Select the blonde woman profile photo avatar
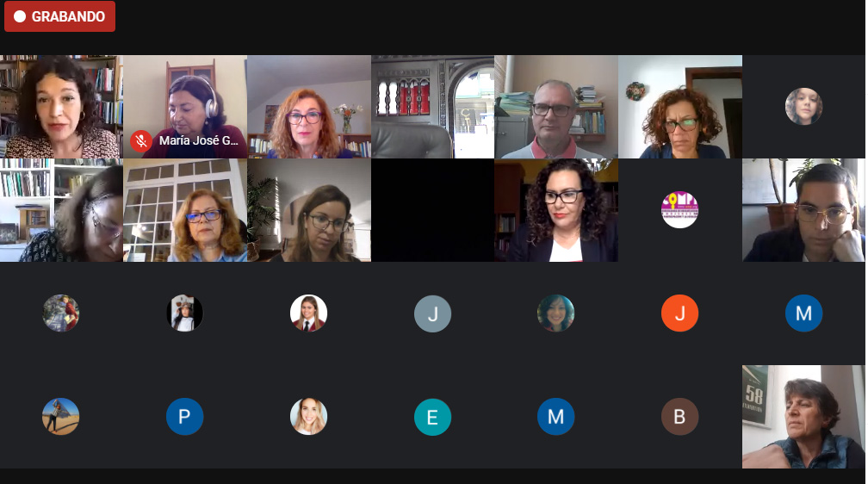Screen dimensions: 868x484 pos(308,417)
